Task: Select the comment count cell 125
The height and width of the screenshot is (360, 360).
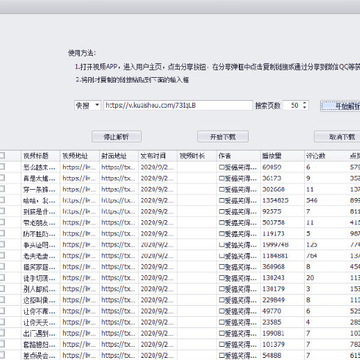Action: [326, 245]
